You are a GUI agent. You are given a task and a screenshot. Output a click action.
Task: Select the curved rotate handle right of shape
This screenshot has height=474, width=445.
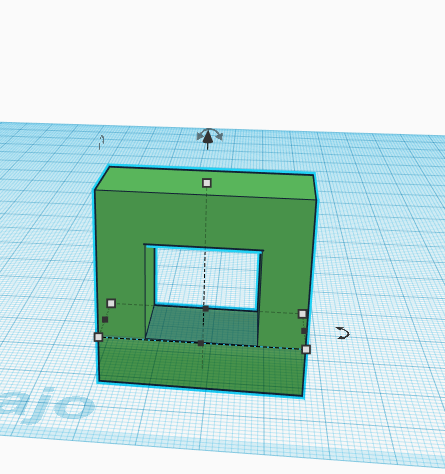point(343,333)
